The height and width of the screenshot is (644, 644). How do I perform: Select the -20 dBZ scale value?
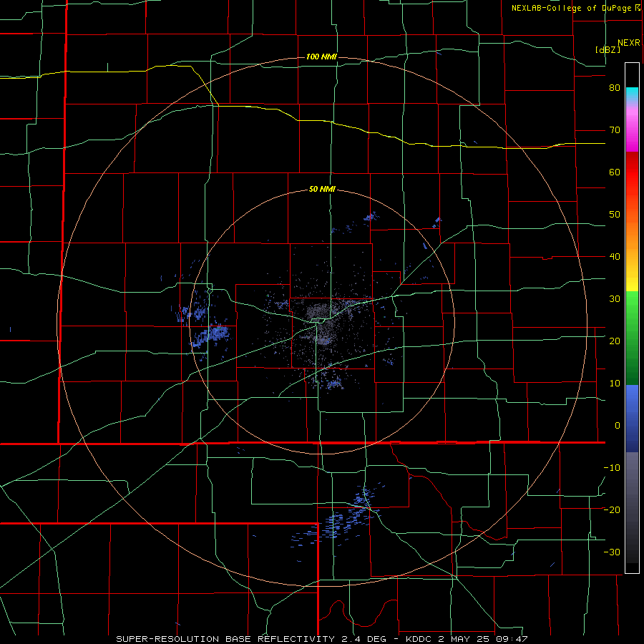(612, 510)
